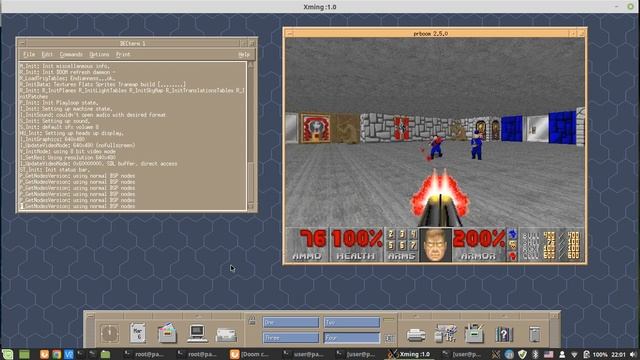Open the Style Manager icon
The height and width of the screenshot is (360, 640).
[445, 333]
